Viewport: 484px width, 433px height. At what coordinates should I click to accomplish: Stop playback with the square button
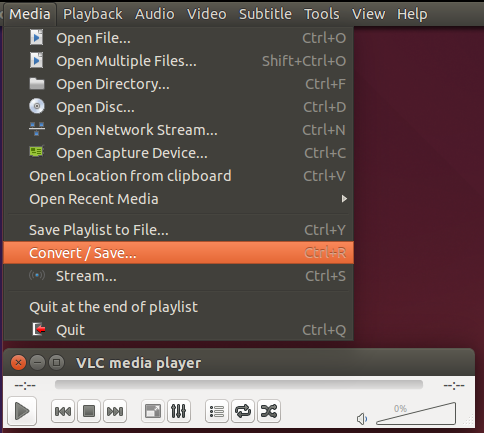click(x=89, y=411)
